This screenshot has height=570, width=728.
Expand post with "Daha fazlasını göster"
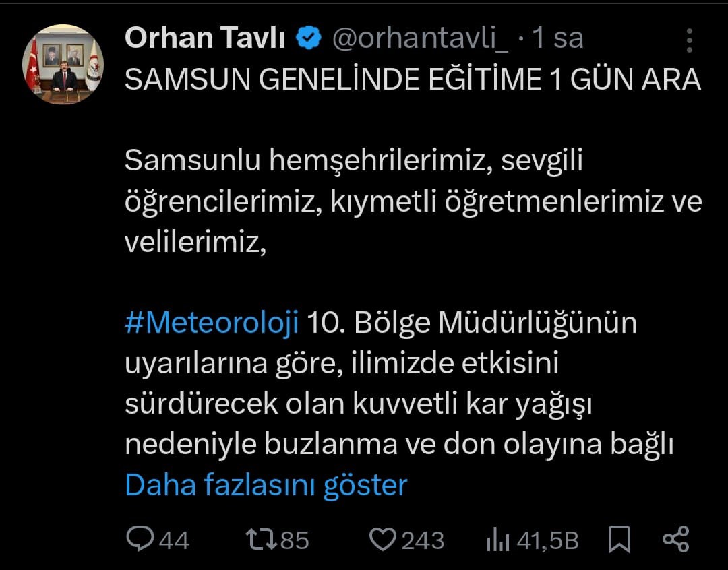coord(266,485)
